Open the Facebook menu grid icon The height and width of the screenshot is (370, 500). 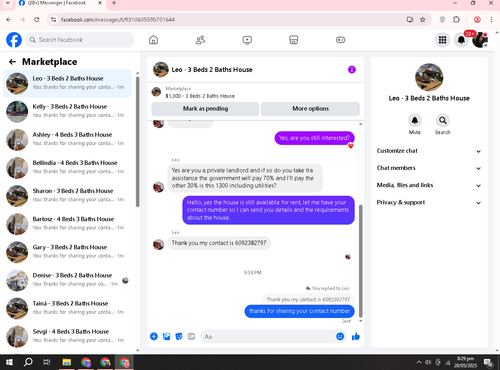tap(442, 40)
